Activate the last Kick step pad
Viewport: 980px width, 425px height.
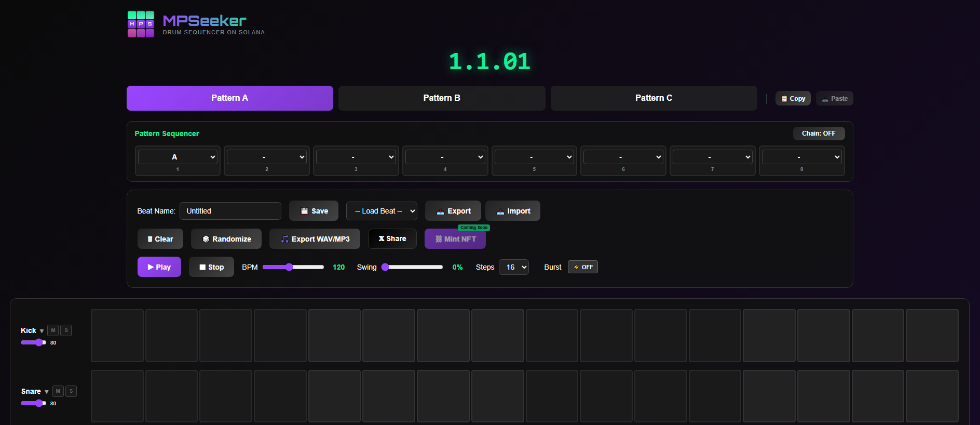(x=932, y=336)
